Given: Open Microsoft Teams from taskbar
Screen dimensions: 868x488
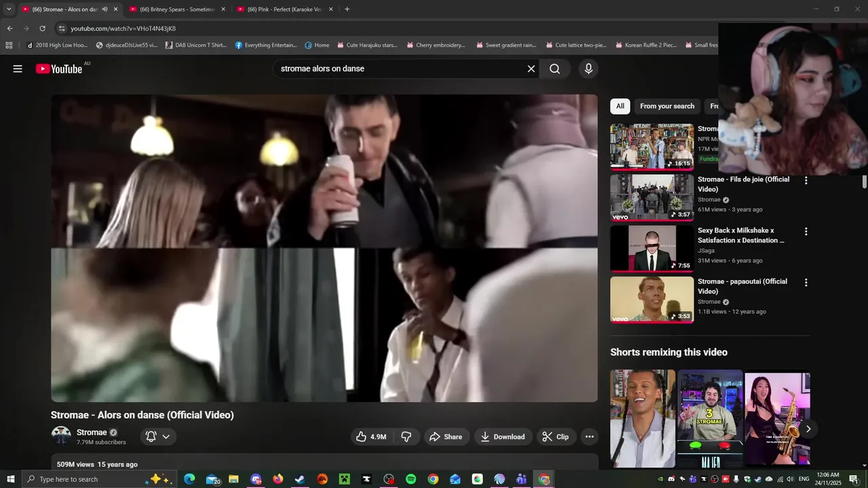Looking at the screenshot, I should [521, 479].
